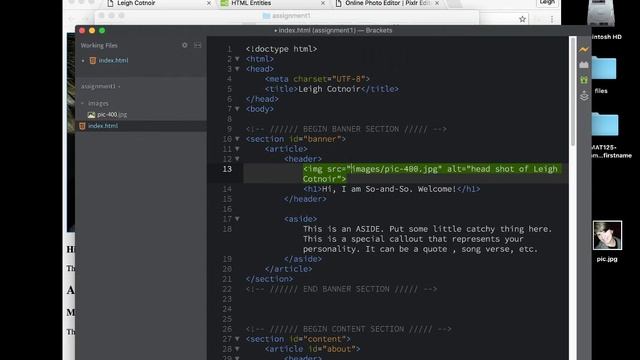Click the closing article tag on line 20

coord(289,269)
